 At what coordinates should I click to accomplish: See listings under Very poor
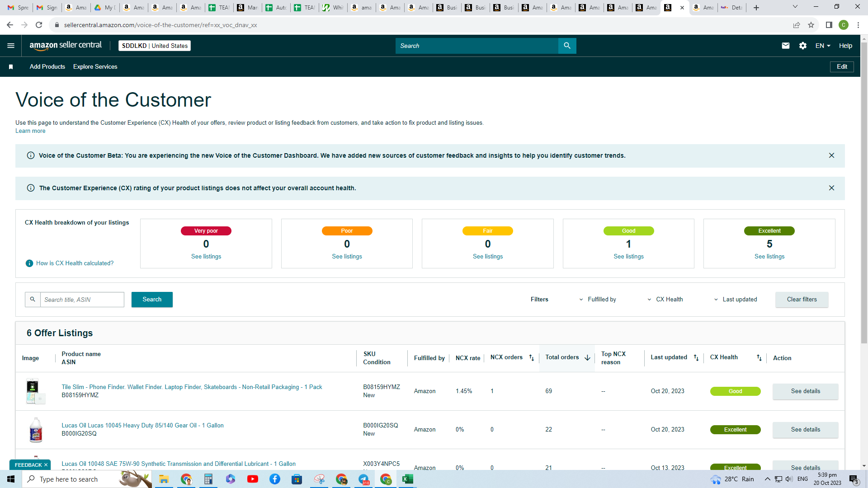(206, 257)
